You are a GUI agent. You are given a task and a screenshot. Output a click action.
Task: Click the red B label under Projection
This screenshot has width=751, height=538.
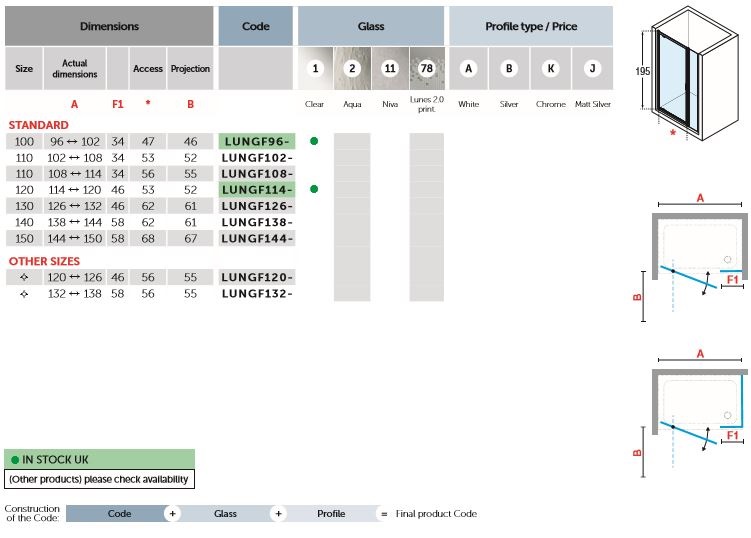190,104
